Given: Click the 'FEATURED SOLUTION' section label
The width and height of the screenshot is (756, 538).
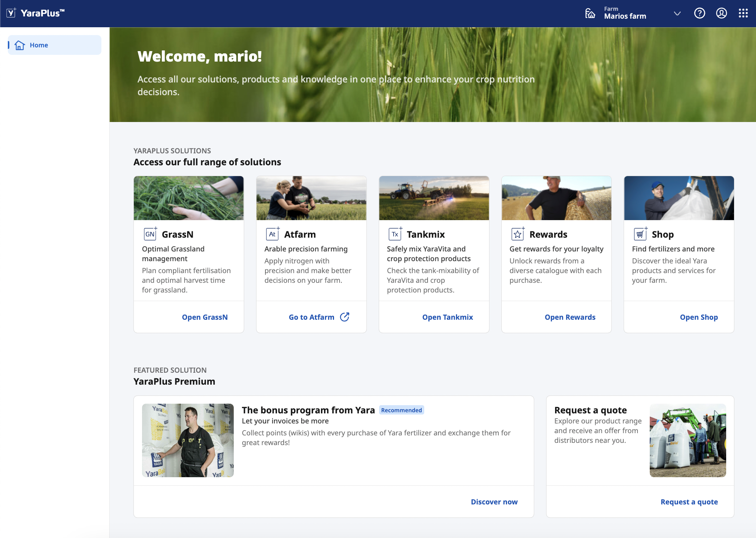Looking at the screenshot, I should point(170,370).
